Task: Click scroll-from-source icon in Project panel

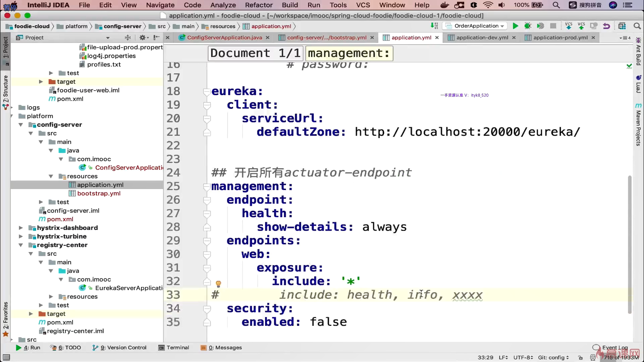Action: pyautogui.click(x=127, y=38)
